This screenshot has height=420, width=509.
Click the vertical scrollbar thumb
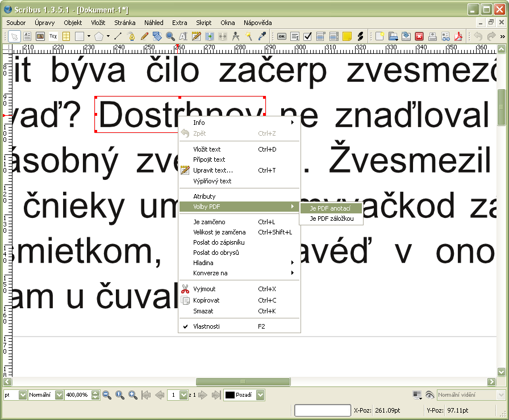point(502,107)
